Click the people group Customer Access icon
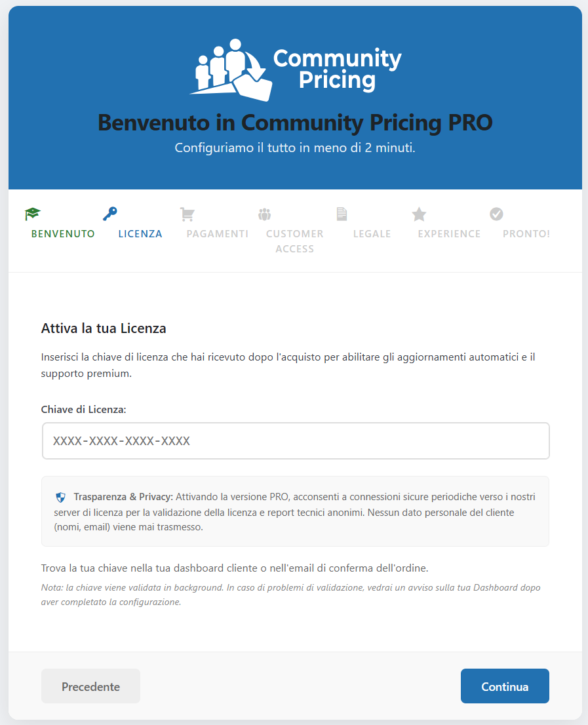The image size is (588, 725). point(264,214)
